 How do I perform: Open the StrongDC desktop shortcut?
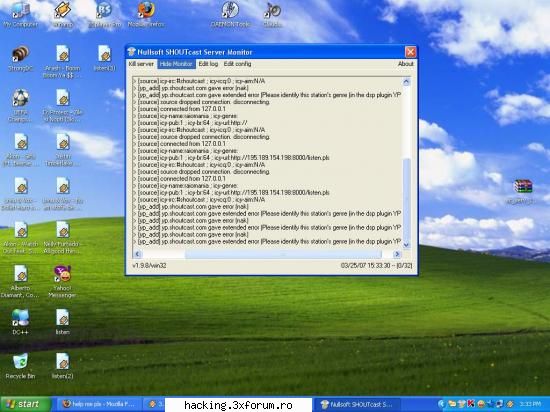tap(20, 59)
